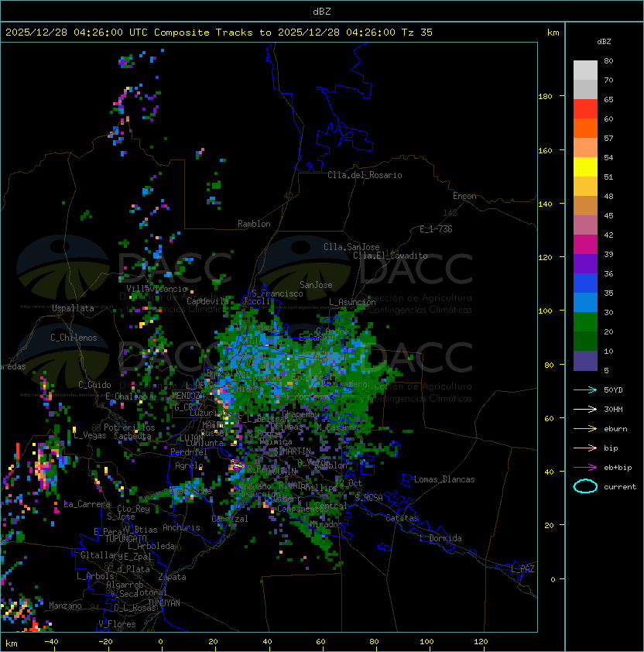Select the magenta 39-42 dBZ color band

tap(585, 245)
